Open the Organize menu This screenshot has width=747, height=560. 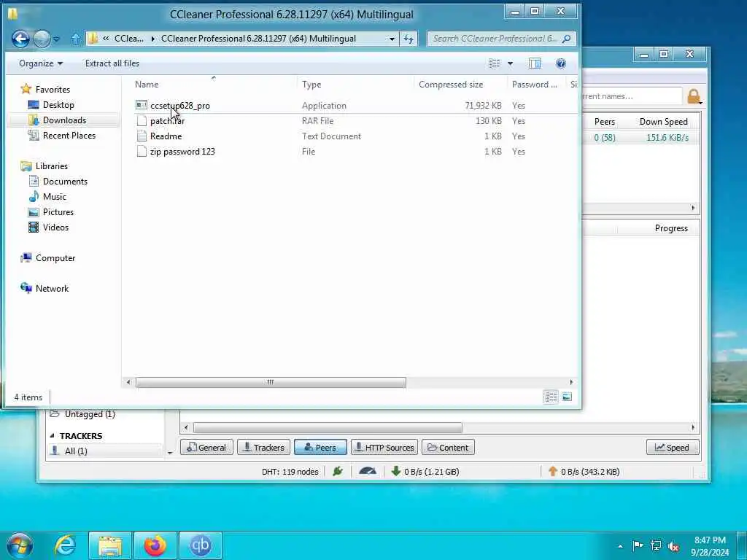click(41, 63)
